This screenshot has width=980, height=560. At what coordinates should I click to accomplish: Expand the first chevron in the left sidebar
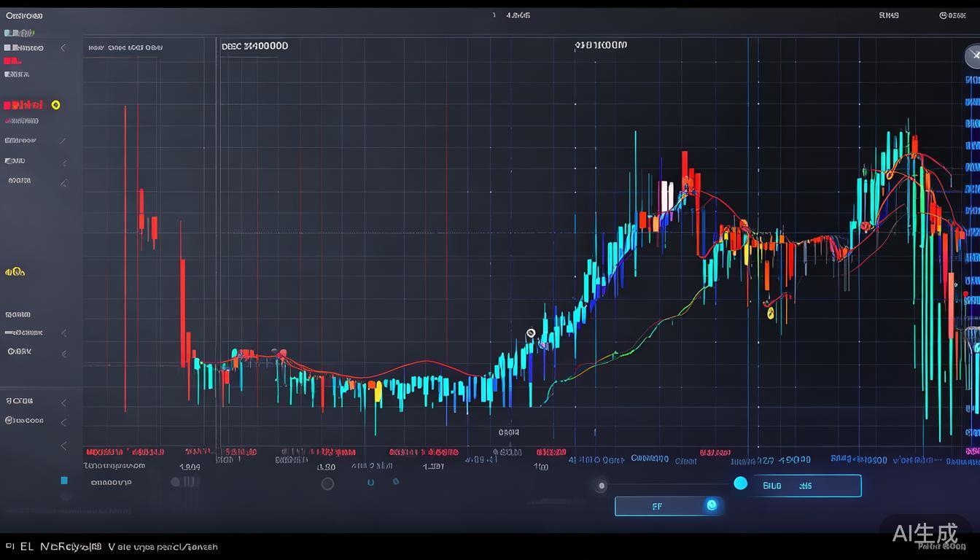[x=63, y=47]
